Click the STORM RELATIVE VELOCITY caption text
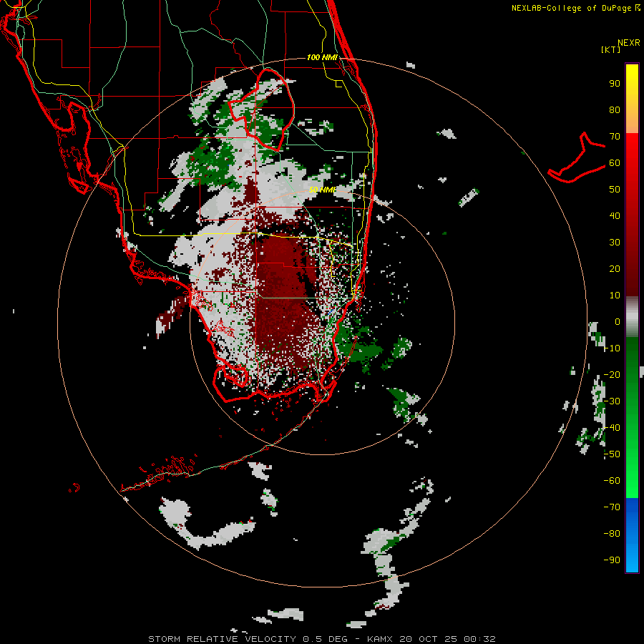644x644 pixels. 223,639
